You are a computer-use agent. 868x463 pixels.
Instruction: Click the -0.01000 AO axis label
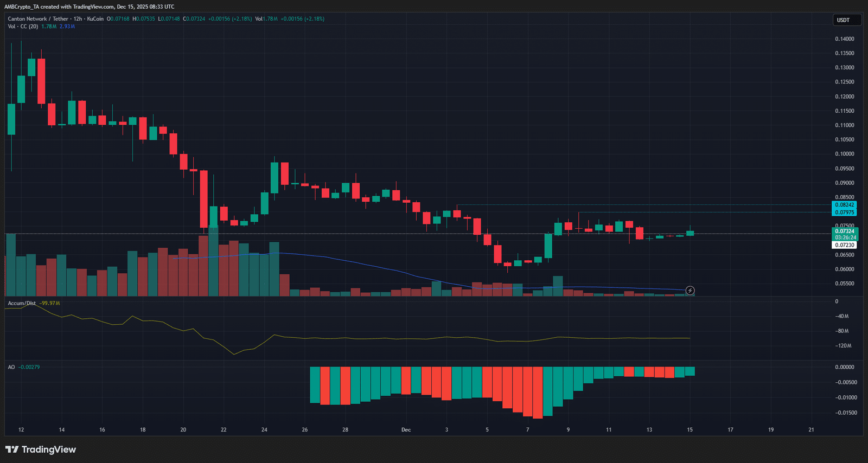click(x=845, y=398)
